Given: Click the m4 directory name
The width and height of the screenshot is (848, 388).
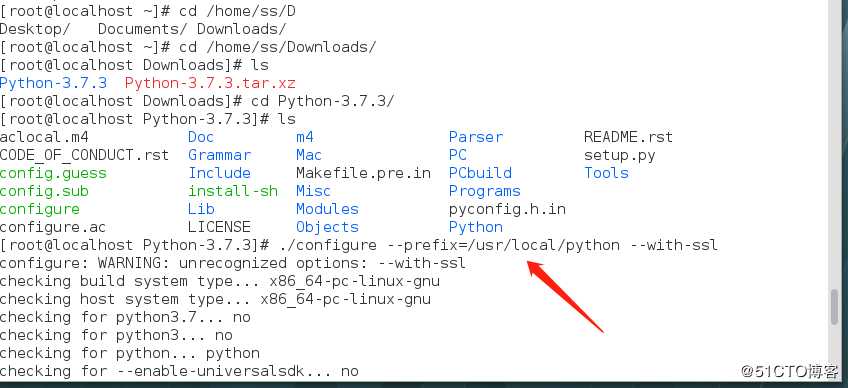Looking at the screenshot, I should [305, 137].
